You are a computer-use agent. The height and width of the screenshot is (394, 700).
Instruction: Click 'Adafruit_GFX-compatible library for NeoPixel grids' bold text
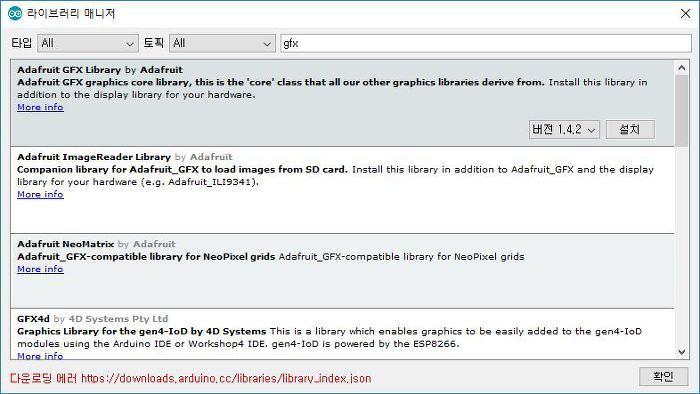click(146, 257)
